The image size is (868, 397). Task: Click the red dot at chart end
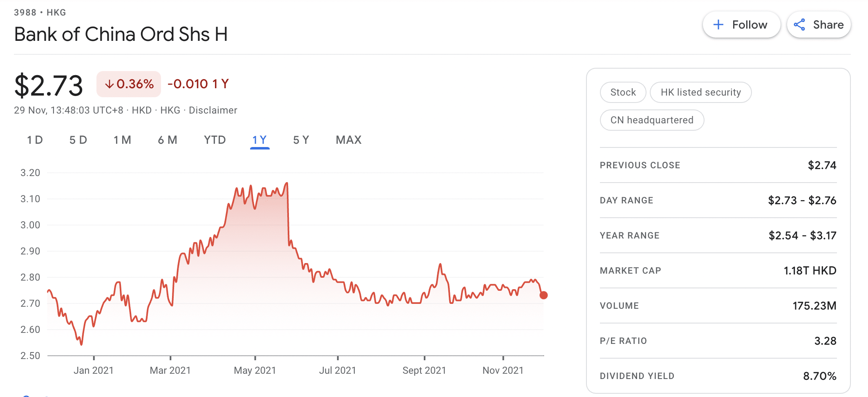[543, 295]
